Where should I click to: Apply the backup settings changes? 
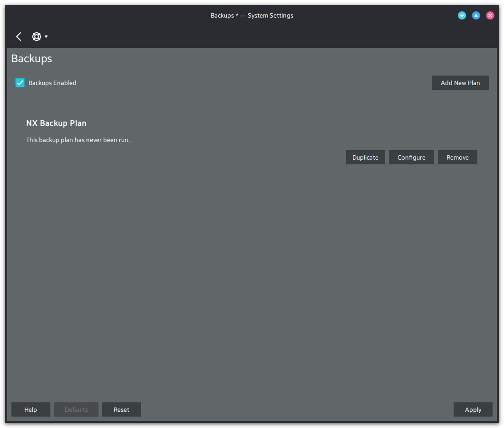[x=473, y=409]
